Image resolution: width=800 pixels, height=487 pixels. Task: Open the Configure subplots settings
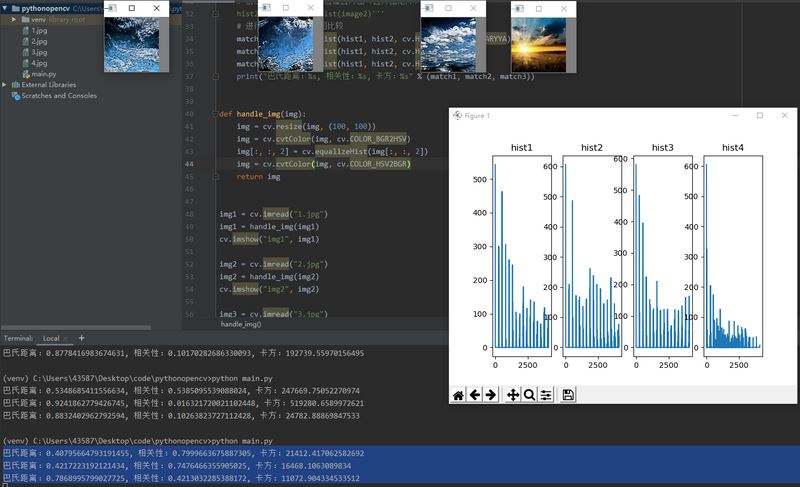[x=546, y=395]
